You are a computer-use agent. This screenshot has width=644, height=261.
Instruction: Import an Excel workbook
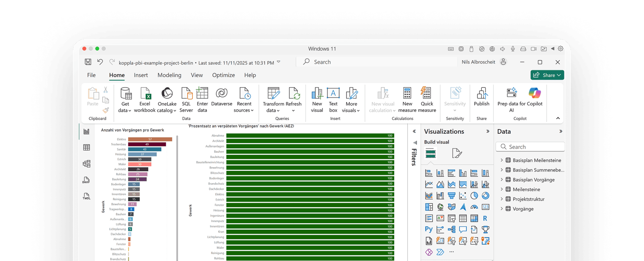(145, 100)
